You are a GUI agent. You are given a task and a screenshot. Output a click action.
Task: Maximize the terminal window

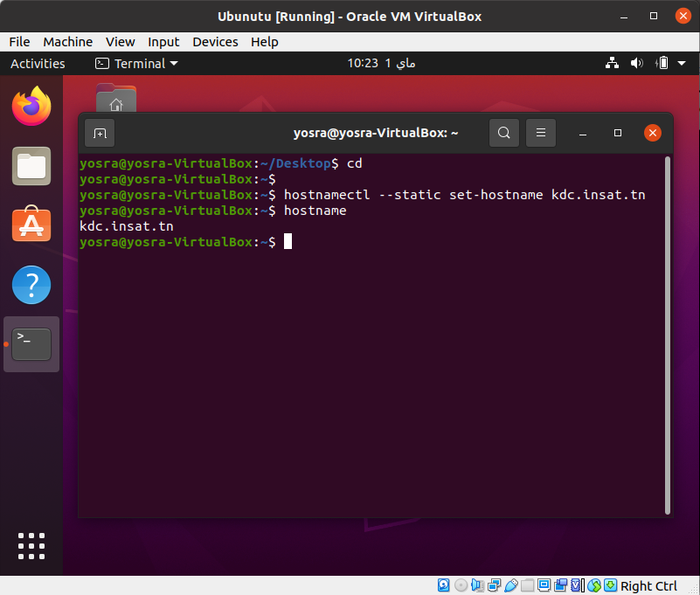pos(617,133)
